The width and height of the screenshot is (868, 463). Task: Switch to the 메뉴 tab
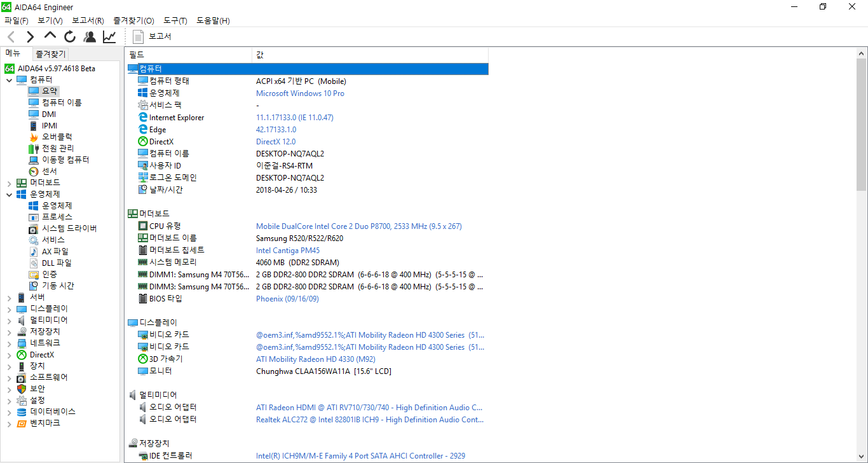pos(13,53)
